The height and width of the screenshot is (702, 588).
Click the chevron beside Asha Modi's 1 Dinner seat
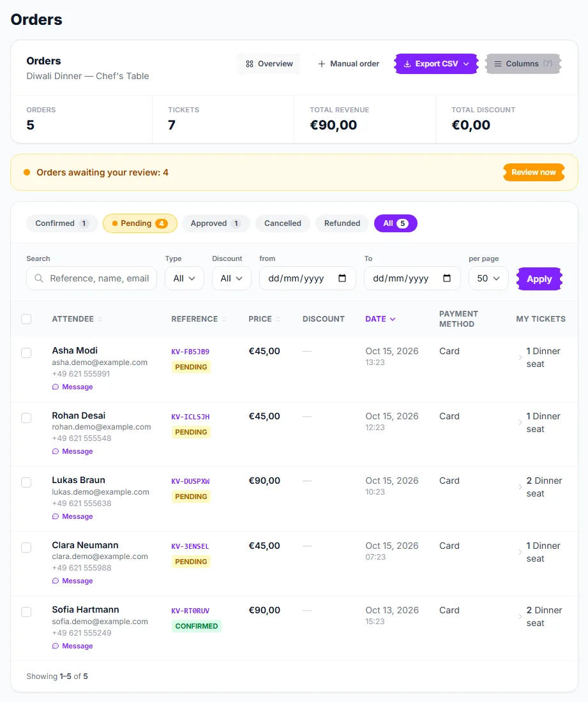point(520,357)
